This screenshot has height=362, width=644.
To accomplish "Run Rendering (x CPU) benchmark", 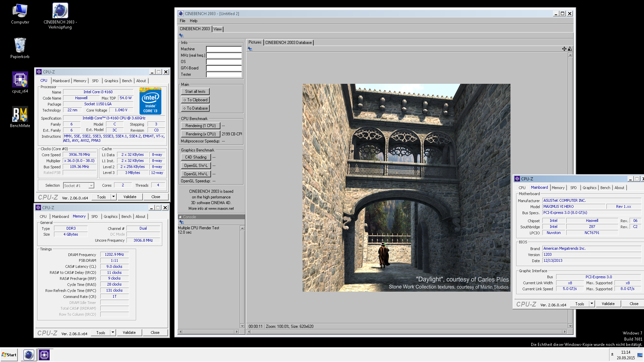I will [x=201, y=134].
